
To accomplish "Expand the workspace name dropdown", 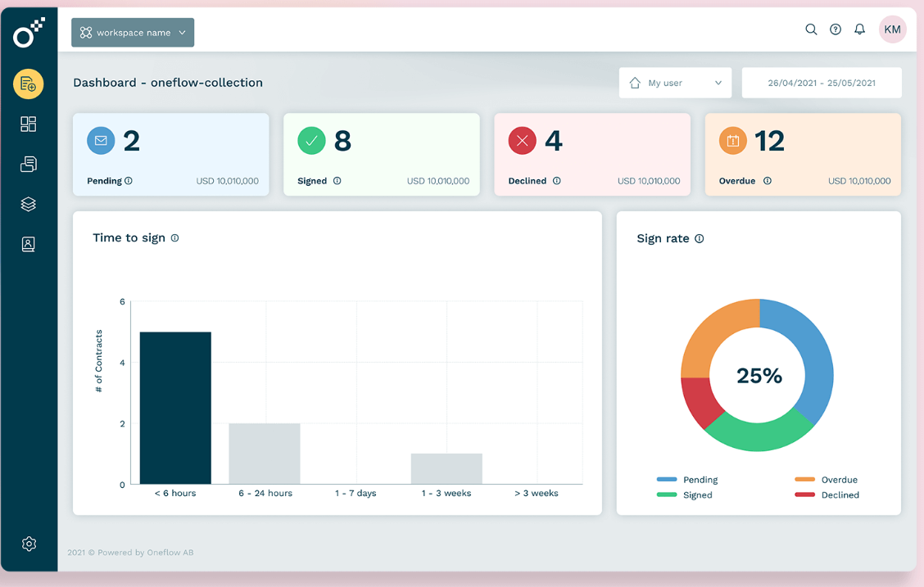I will (x=132, y=32).
